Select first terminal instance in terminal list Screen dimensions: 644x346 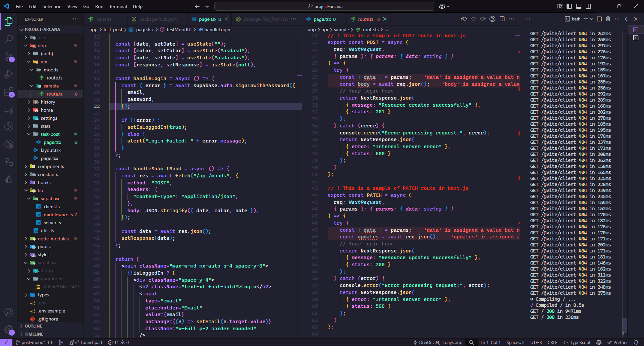tap(636, 30)
